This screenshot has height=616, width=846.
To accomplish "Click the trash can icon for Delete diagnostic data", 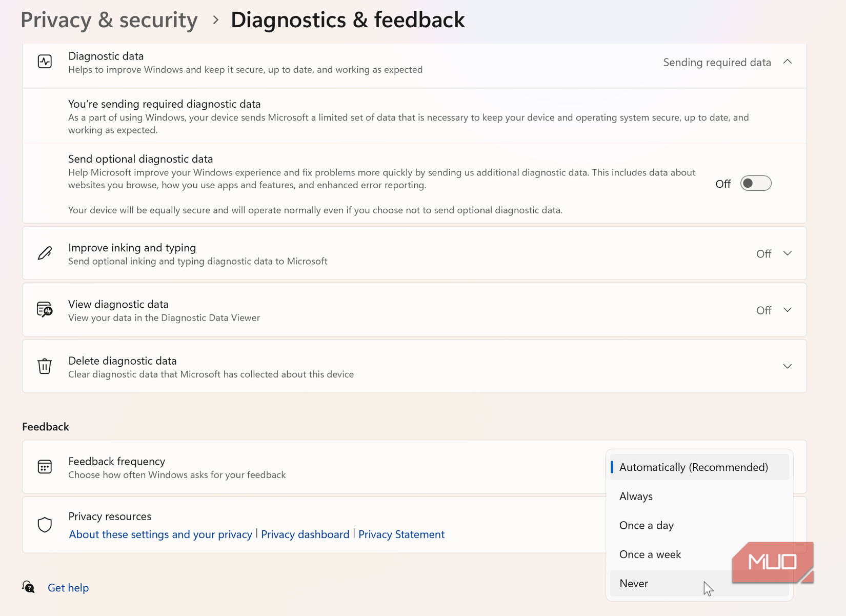I will (45, 366).
